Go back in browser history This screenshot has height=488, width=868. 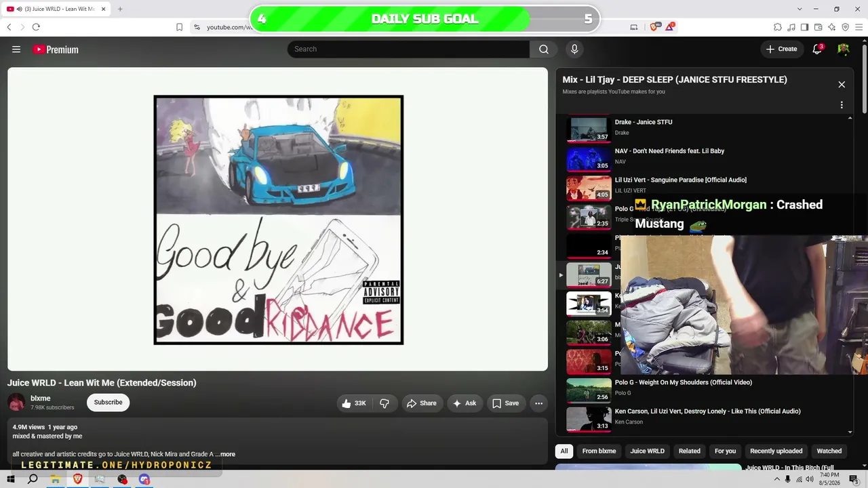pyautogui.click(x=9, y=27)
